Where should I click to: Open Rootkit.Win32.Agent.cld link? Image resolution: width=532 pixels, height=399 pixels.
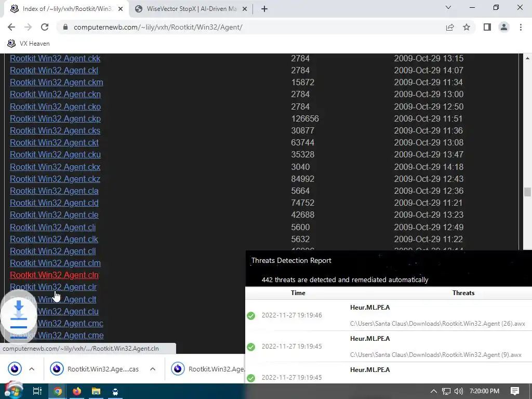(54, 203)
